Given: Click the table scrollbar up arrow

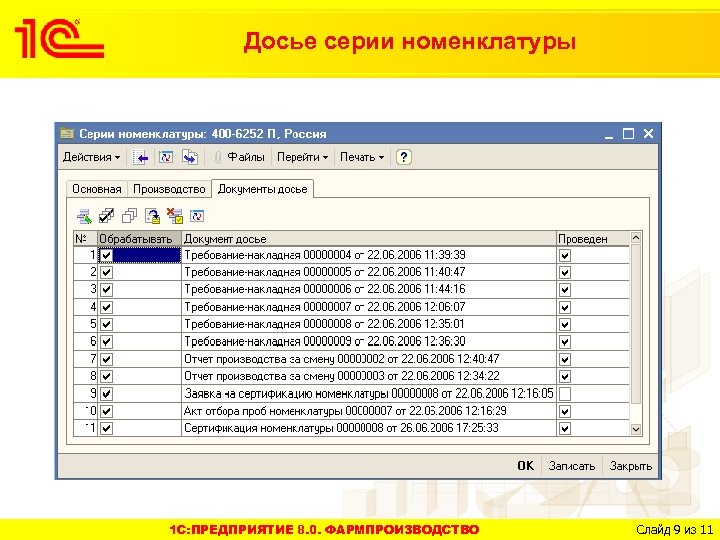Looking at the screenshot, I should (636, 238).
